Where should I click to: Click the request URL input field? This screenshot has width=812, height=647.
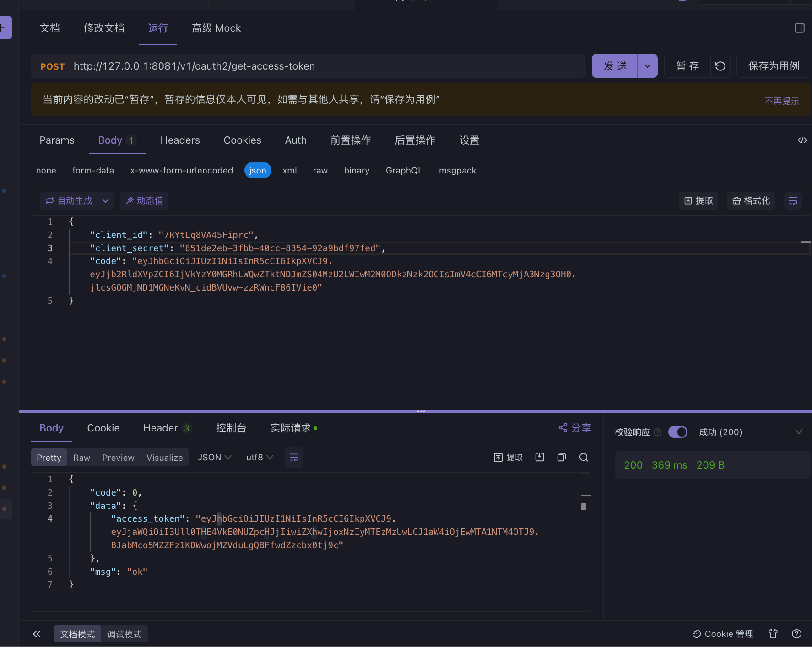(x=320, y=66)
